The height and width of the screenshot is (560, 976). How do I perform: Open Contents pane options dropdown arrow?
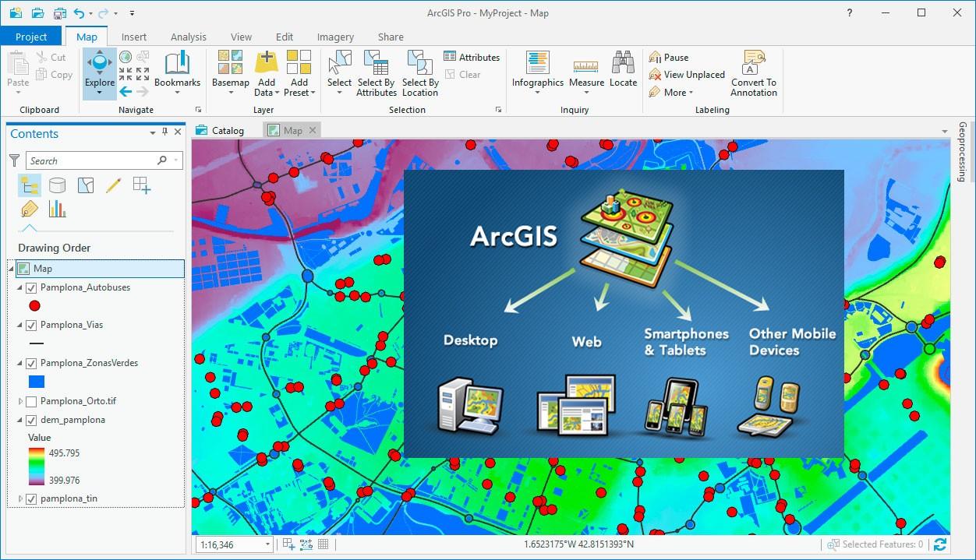pyautogui.click(x=153, y=133)
